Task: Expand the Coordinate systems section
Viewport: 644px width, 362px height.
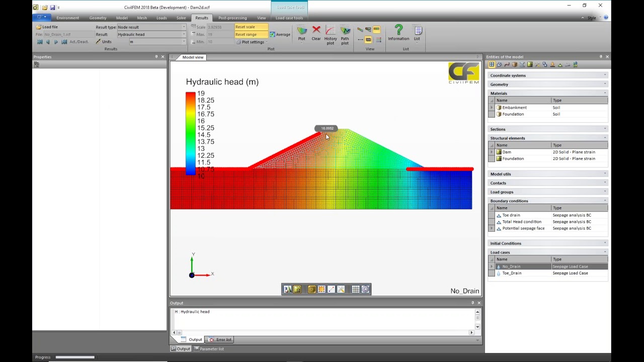Action: [547, 75]
